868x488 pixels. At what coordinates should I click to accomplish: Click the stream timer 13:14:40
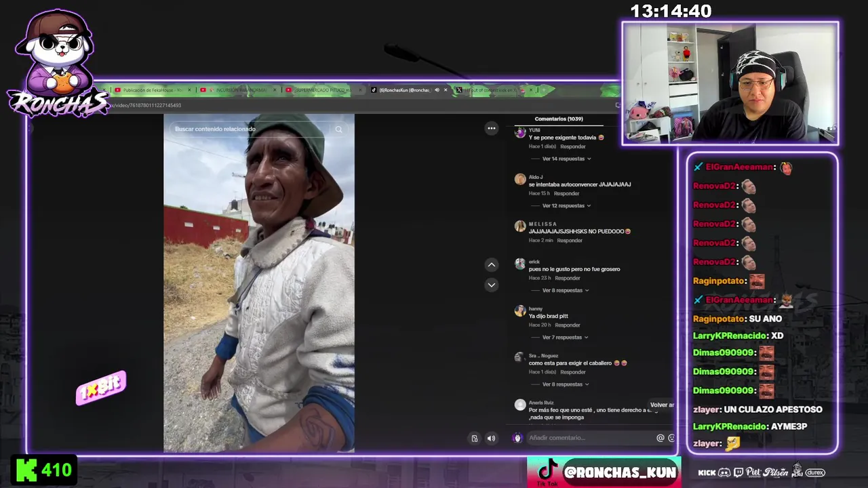pyautogui.click(x=671, y=12)
